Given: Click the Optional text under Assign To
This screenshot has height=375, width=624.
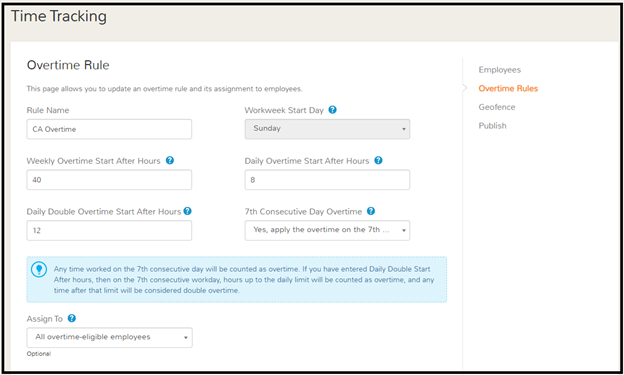Looking at the screenshot, I should [39, 354].
